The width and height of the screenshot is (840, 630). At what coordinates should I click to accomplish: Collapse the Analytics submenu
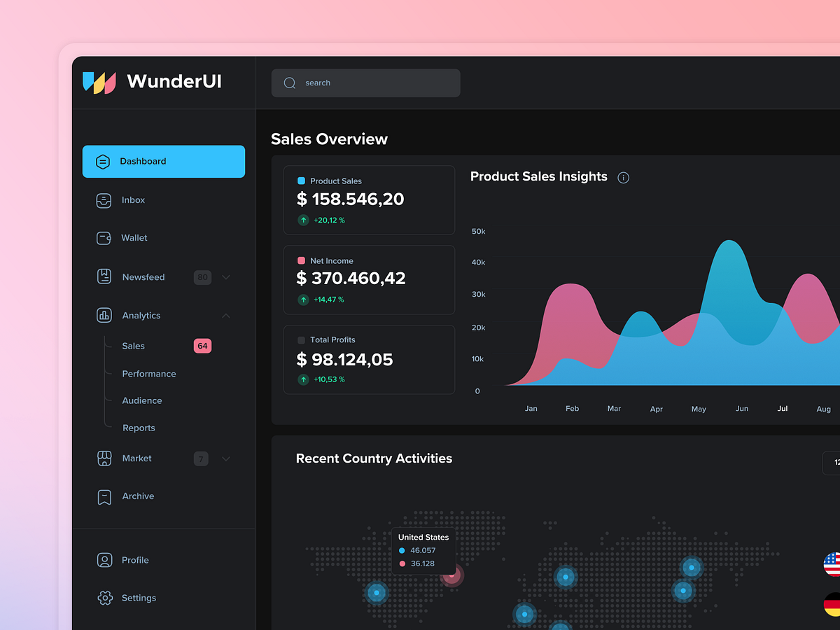[225, 316]
